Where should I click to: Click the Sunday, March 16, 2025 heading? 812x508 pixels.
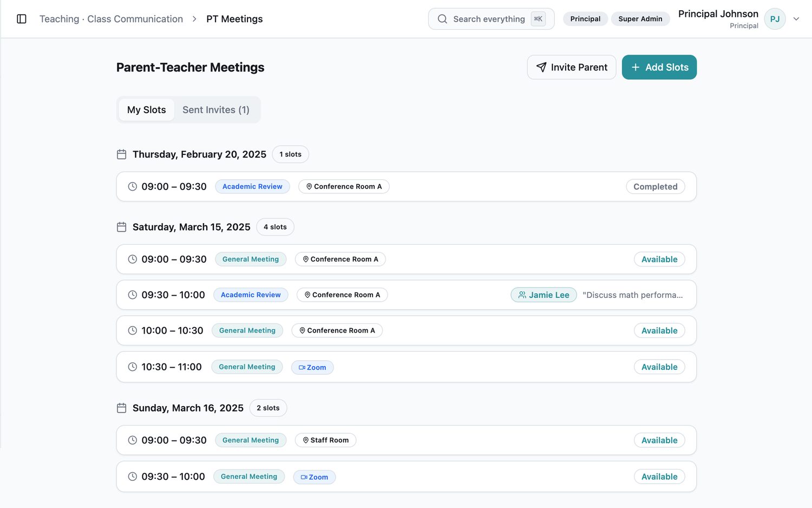[x=188, y=408]
